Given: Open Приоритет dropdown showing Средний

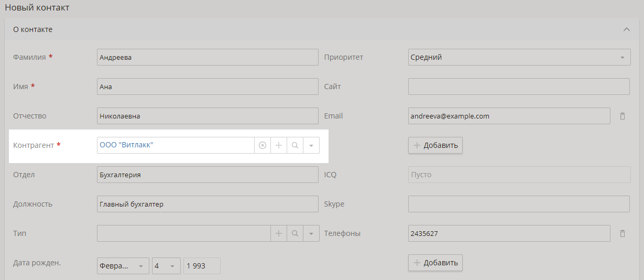Looking at the screenshot, I should point(519,57).
